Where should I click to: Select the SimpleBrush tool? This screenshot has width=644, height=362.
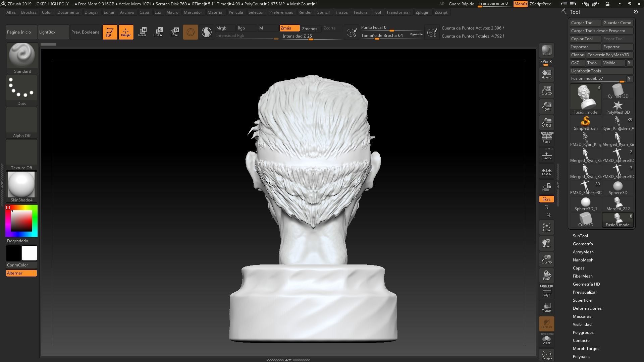click(x=586, y=123)
